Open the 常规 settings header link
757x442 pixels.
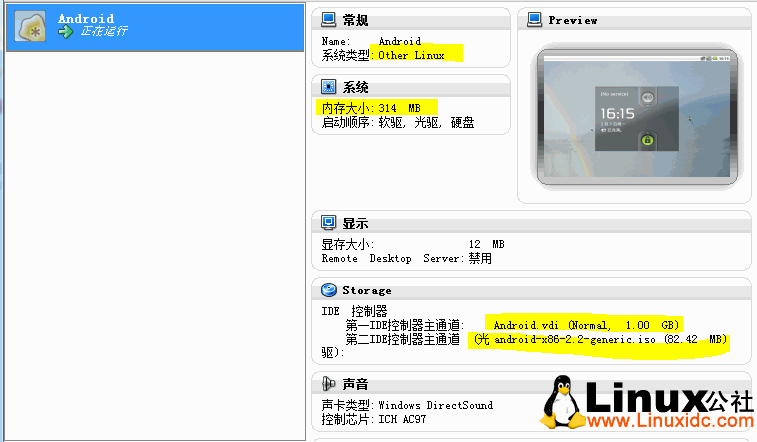point(355,20)
